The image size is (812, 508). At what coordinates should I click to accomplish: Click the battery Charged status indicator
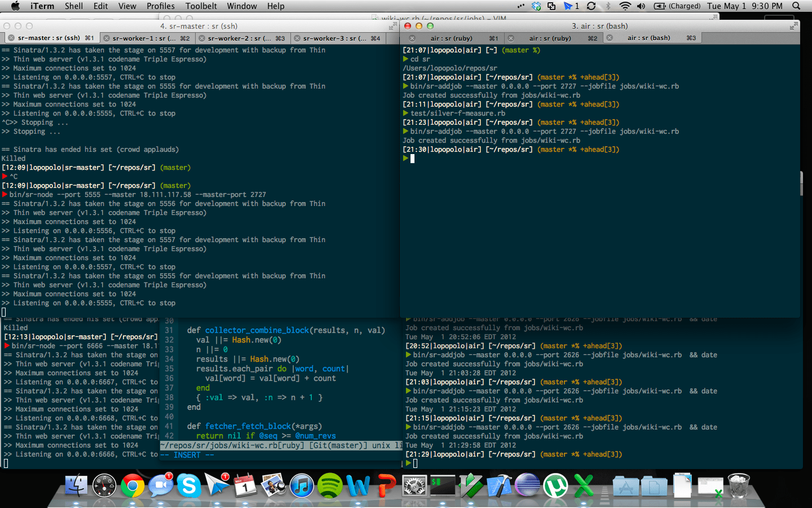[x=677, y=6]
